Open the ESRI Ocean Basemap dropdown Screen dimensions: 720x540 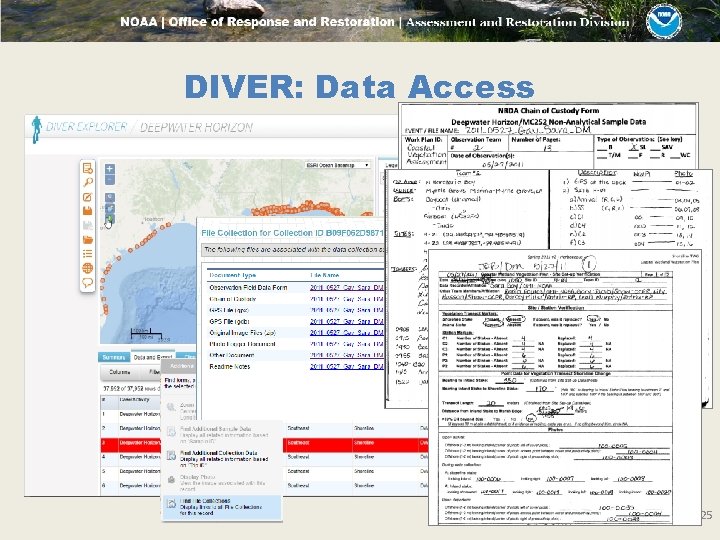pyautogui.click(x=338, y=165)
